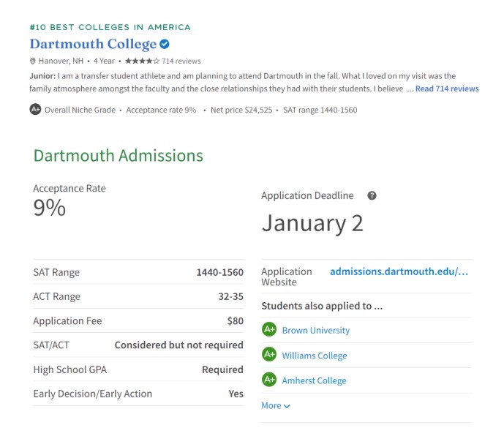Click the Dartmouth Admissions heading
Image resolution: width=504 pixels, height=436 pixels.
[x=119, y=156]
